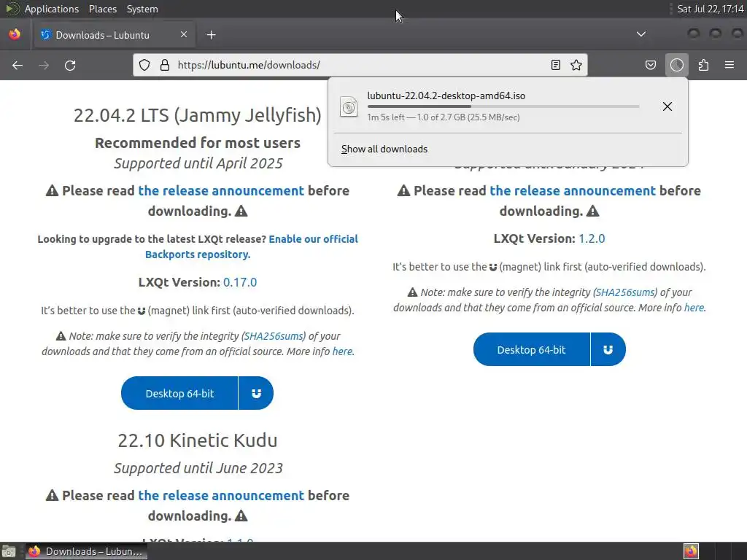
Task: Open the downloads progress toolbar button
Action: (677, 65)
